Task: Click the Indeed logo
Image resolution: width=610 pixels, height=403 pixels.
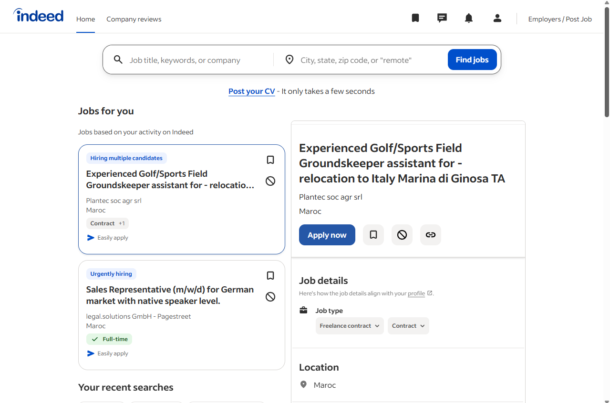Action: (40, 17)
